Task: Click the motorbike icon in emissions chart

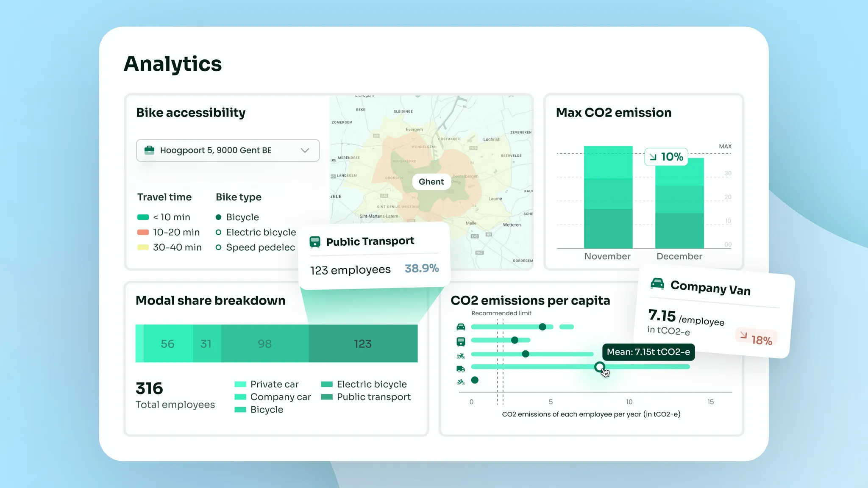Action: (x=461, y=356)
